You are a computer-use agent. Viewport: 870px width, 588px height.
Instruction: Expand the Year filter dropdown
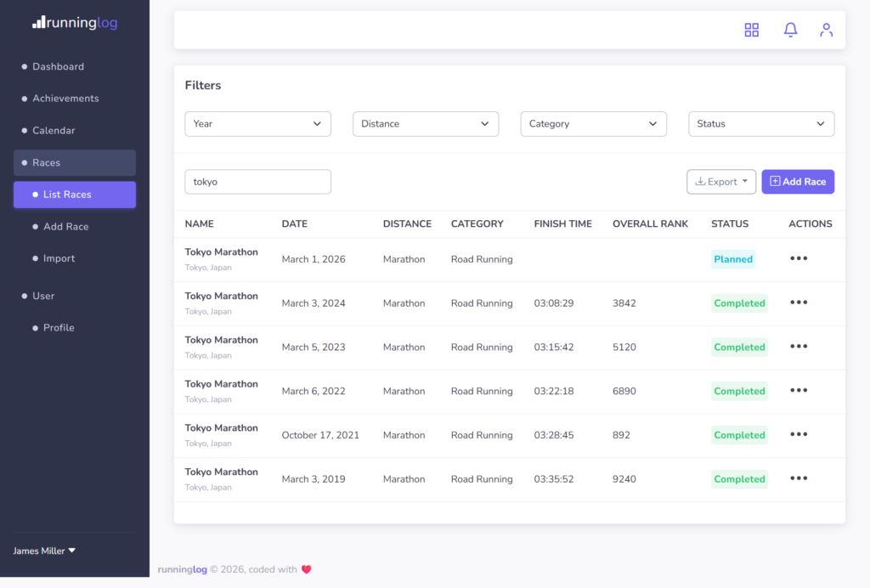click(x=257, y=124)
